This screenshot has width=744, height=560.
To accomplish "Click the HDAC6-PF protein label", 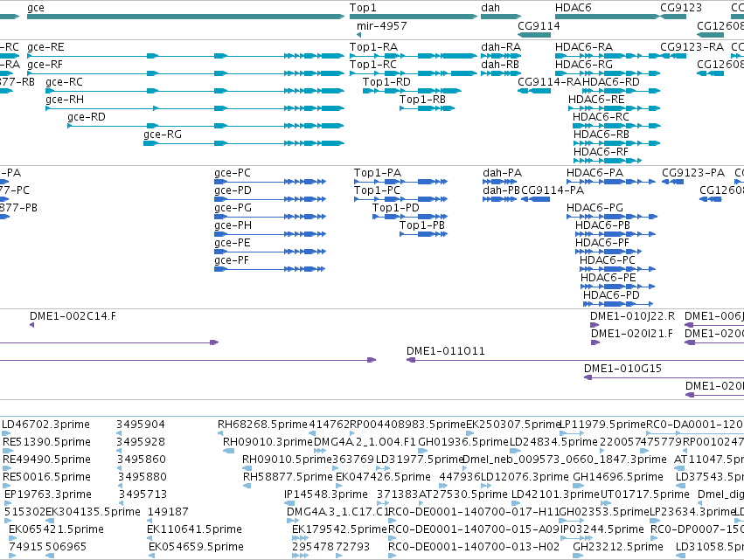I will tap(602, 243).
